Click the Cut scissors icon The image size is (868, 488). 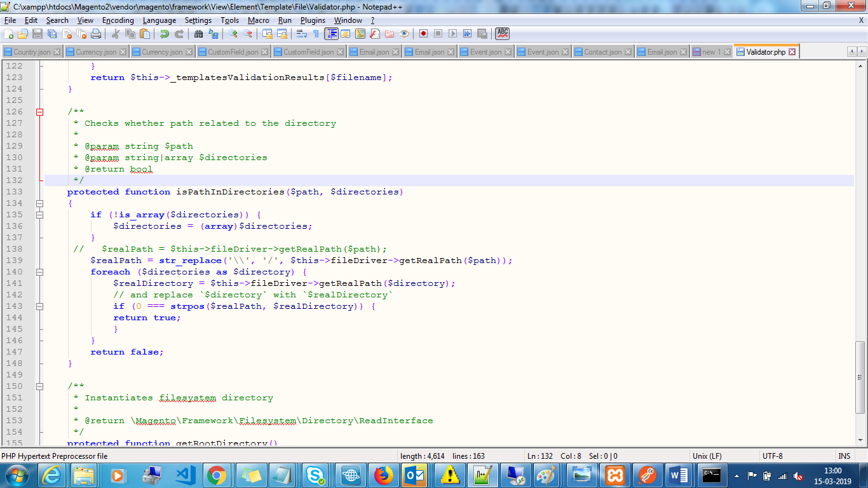[x=116, y=34]
